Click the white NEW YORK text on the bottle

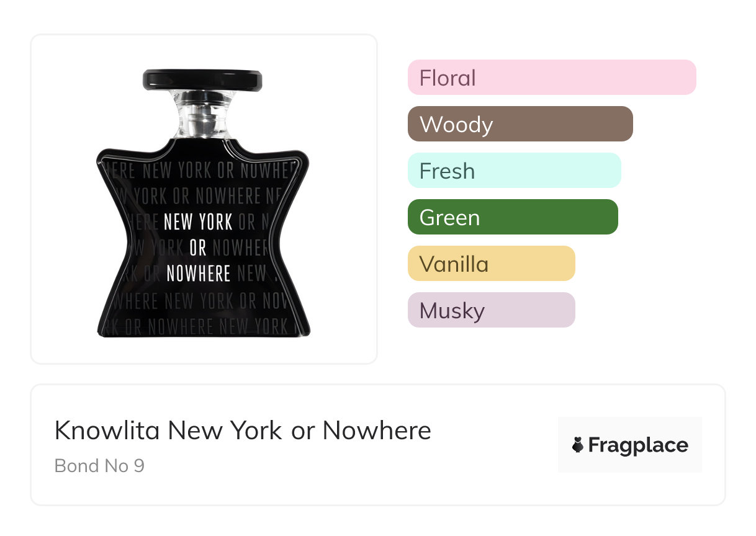tap(198, 221)
